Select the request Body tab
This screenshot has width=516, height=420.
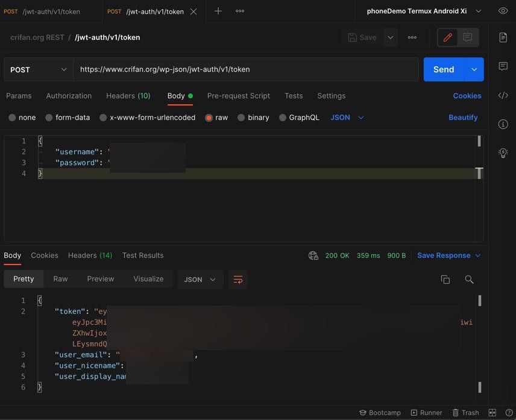coord(180,96)
